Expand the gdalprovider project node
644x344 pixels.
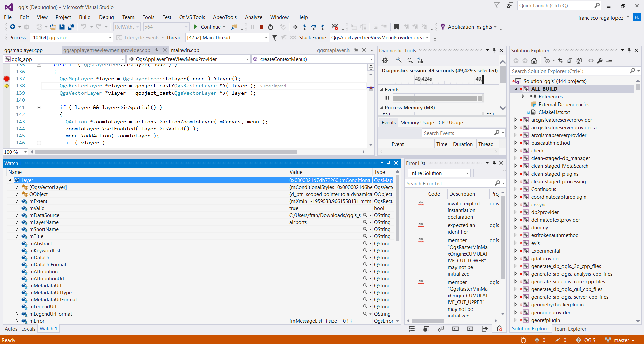515,259
